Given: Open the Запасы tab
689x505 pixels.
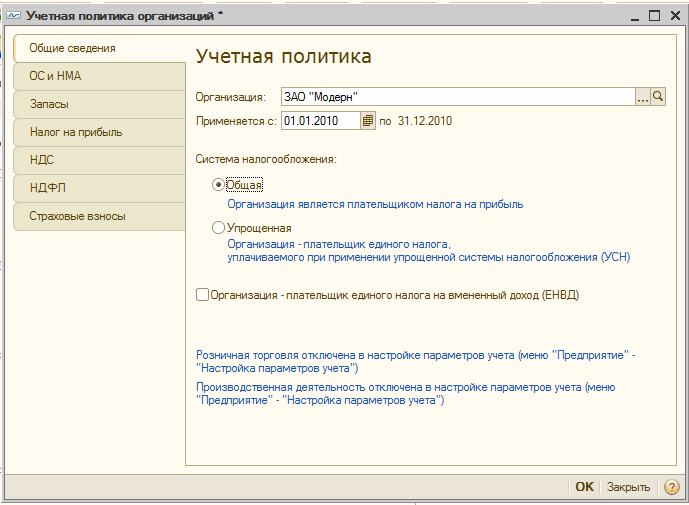Looking at the screenshot, I should point(100,104).
